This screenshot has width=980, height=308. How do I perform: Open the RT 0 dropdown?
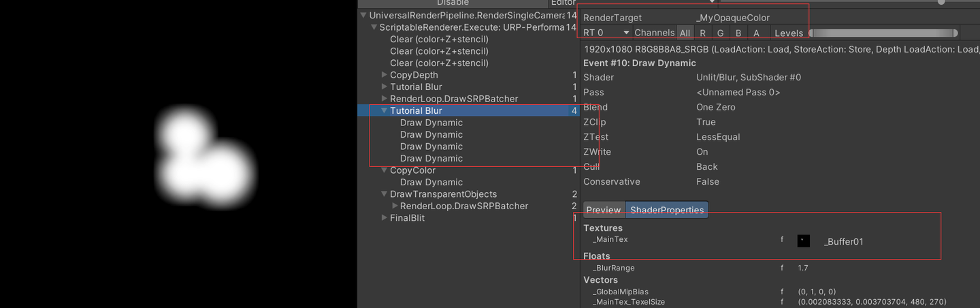click(606, 33)
